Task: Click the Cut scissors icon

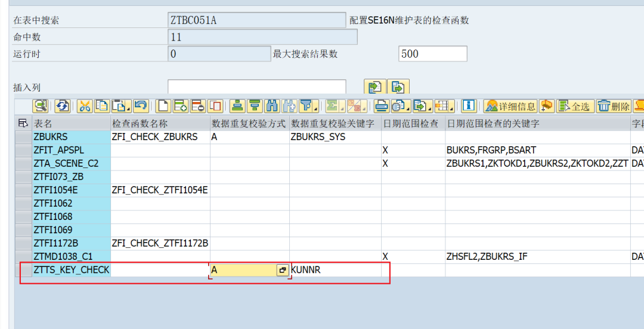Action: tap(85, 105)
